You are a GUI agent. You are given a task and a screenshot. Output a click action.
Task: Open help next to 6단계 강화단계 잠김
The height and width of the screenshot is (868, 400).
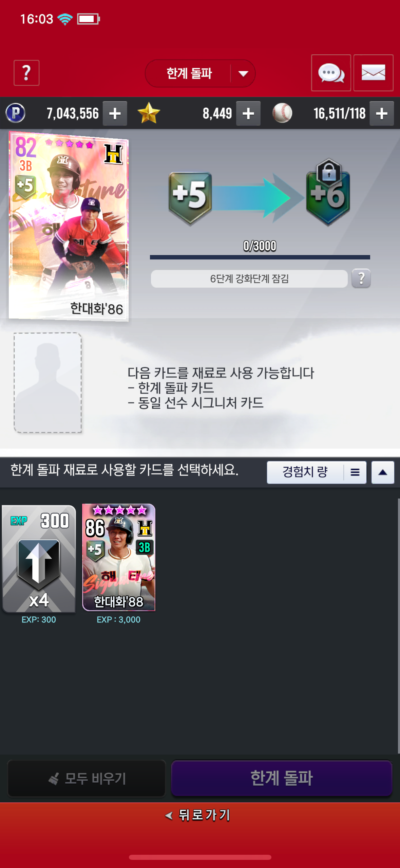pyautogui.click(x=361, y=278)
